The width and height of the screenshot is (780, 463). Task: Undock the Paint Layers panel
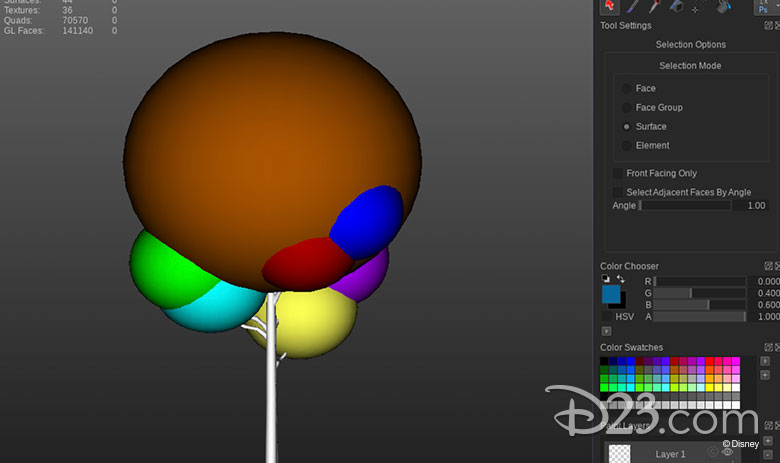pos(769,425)
